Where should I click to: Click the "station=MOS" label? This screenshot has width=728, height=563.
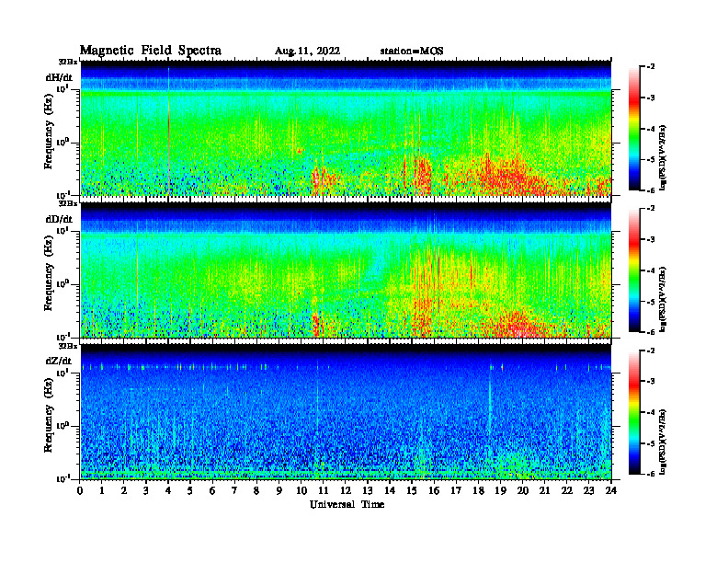pyautogui.click(x=412, y=52)
